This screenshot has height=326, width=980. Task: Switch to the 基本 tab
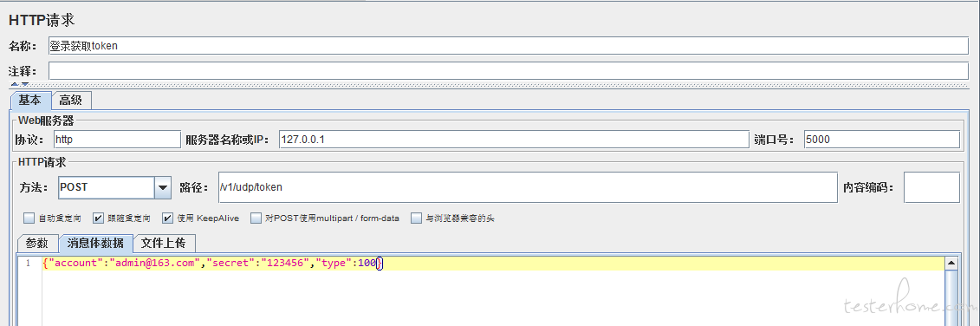tap(30, 100)
